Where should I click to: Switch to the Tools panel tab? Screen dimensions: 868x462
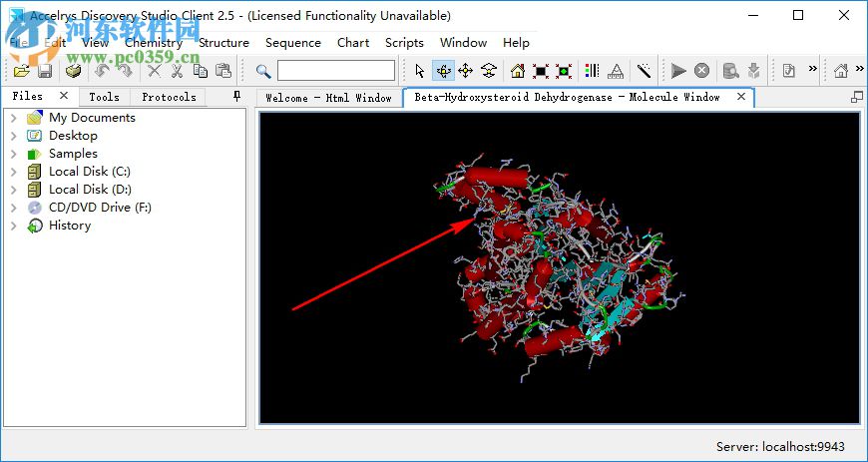(x=104, y=97)
